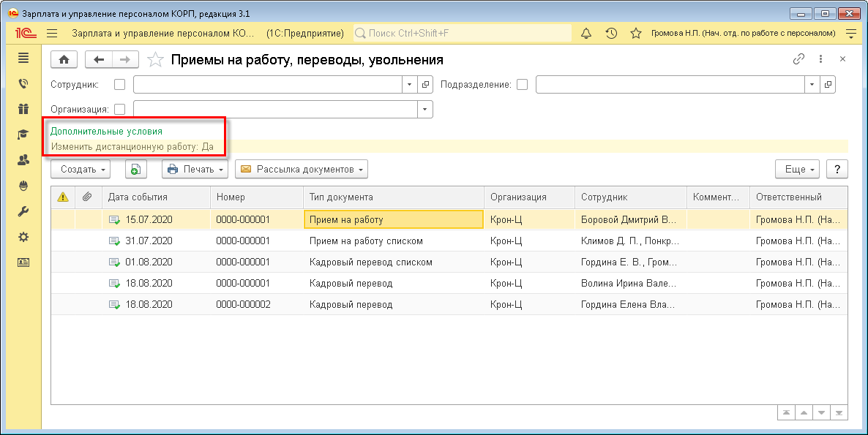Go to home page icon

[64, 60]
